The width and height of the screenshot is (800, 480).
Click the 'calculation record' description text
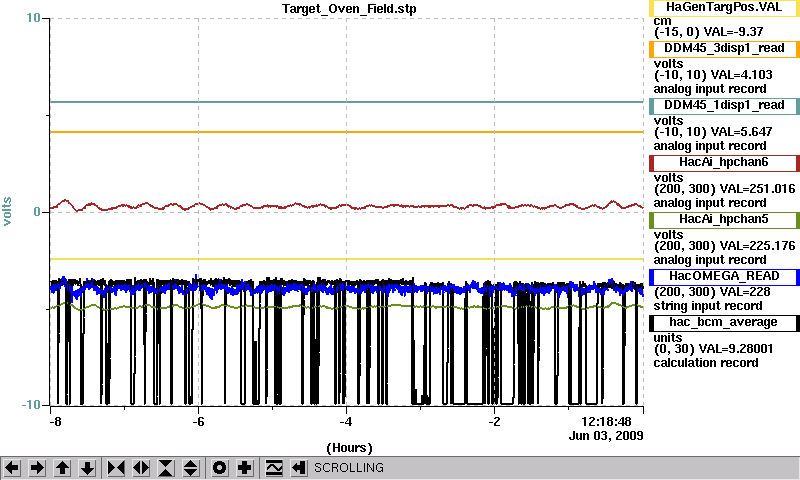click(706, 363)
